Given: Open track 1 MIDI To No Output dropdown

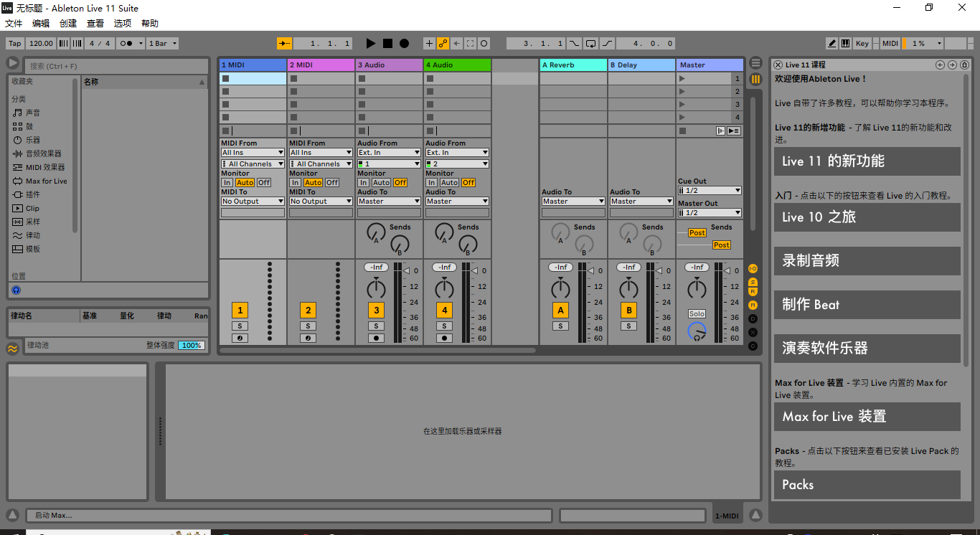Looking at the screenshot, I should (253, 202).
